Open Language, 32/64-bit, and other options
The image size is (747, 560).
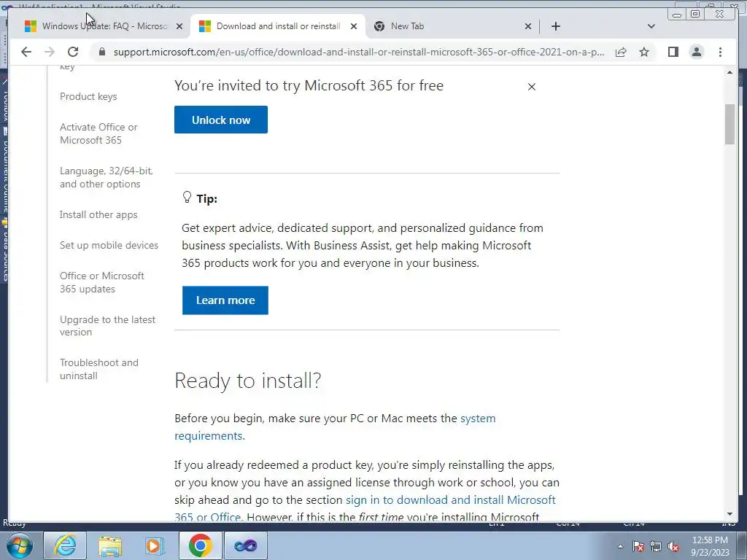[107, 178]
